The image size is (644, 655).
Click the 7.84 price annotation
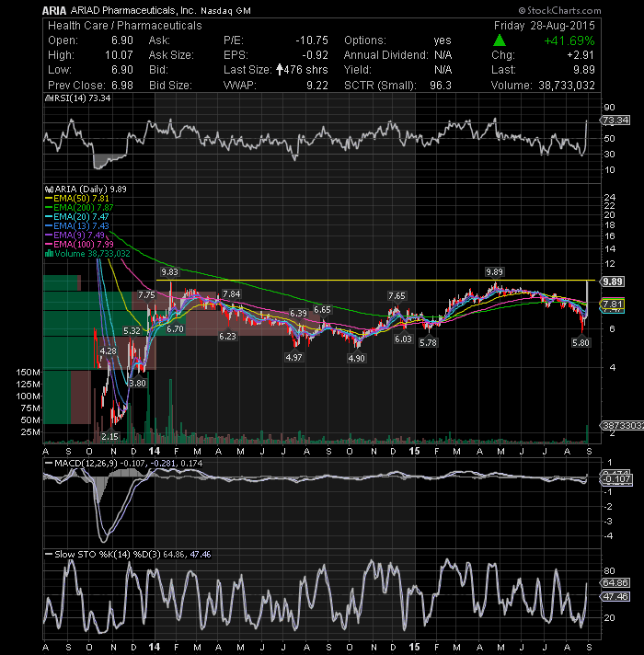(x=231, y=294)
